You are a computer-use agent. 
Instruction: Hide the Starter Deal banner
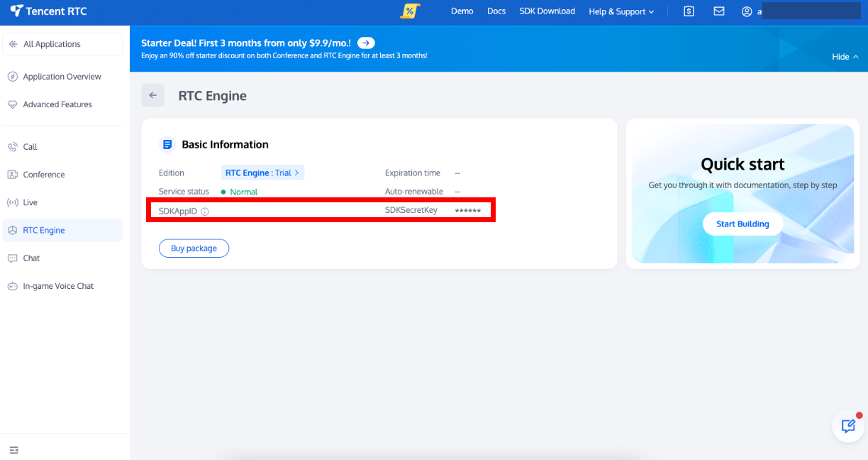(845, 57)
